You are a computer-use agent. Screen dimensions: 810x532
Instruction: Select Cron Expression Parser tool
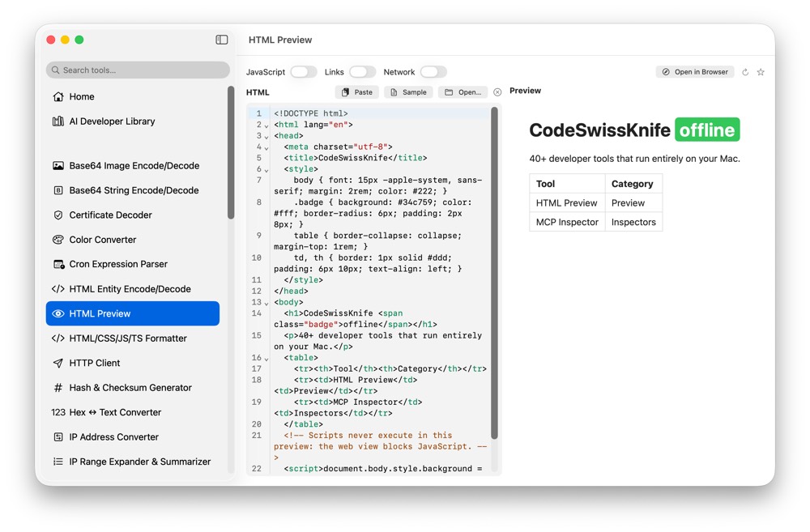(133, 264)
